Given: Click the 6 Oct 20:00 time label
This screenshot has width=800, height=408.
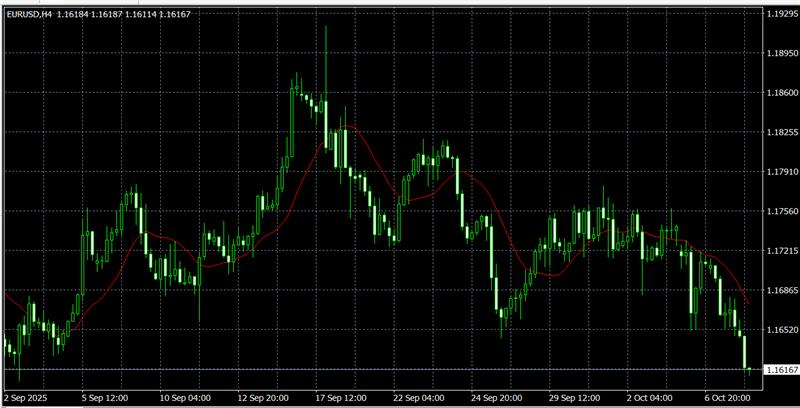Looking at the screenshot, I should pyautogui.click(x=728, y=397).
